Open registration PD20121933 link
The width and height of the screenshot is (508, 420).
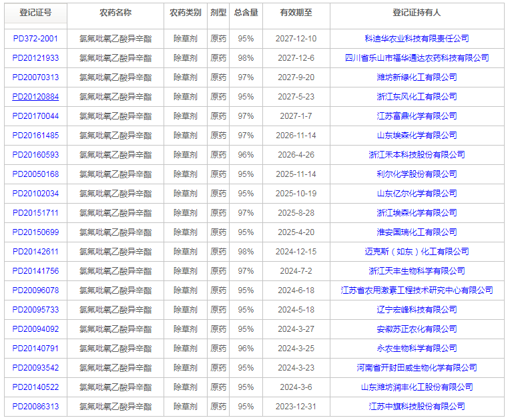point(35,58)
